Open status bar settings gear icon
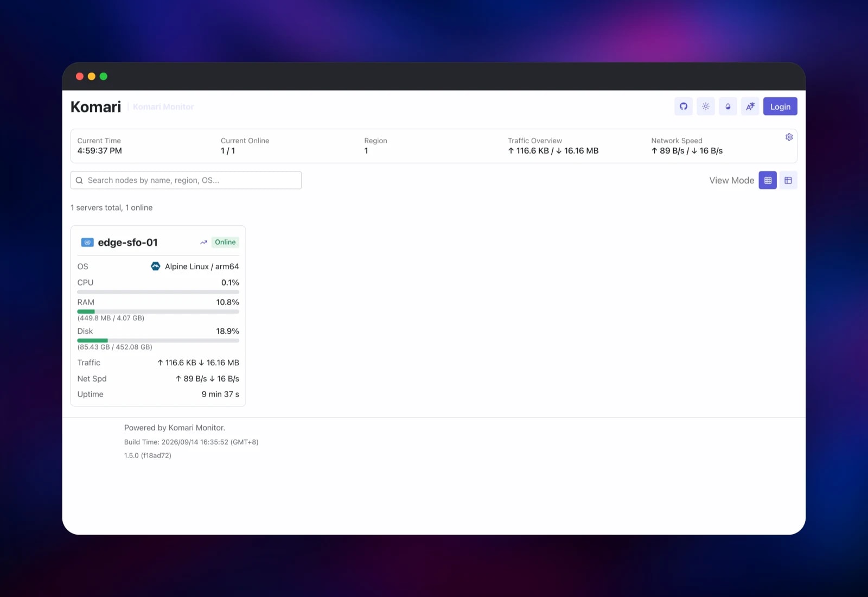868x597 pixels. 789,137
